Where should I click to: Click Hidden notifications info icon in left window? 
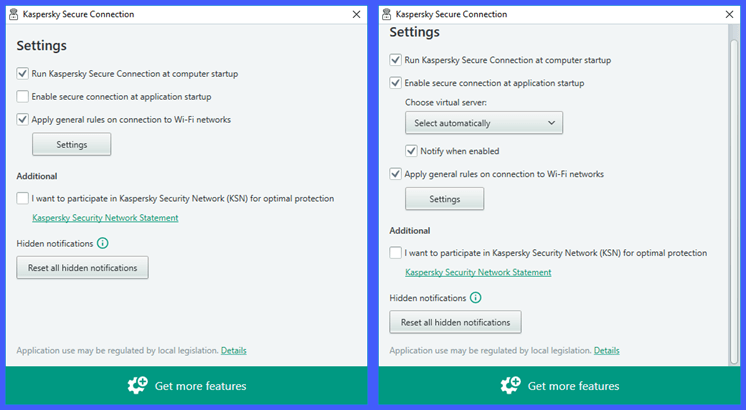click(x=102, y=243)
